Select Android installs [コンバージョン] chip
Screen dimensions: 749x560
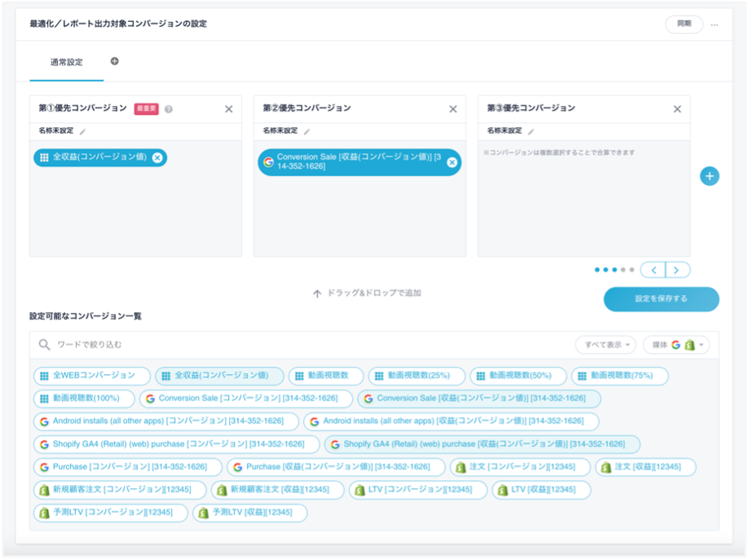pos(165,421)
